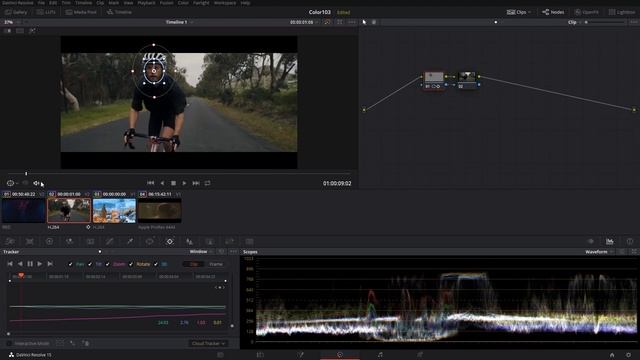Play forward in viewer transport
The width and height of the screenshot is (640, 360).
184,183
